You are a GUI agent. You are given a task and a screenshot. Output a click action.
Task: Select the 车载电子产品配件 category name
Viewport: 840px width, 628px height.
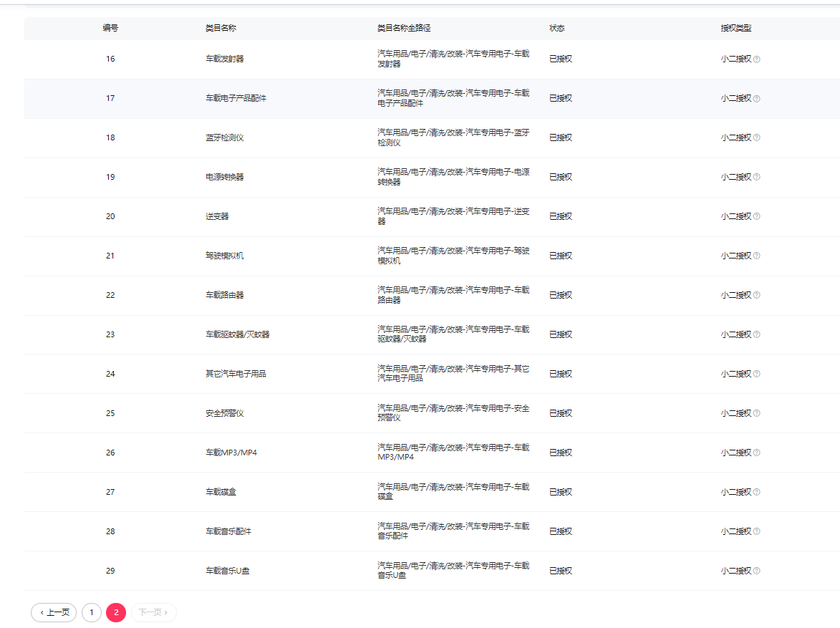pyautogui.click(x=236, y=98)
